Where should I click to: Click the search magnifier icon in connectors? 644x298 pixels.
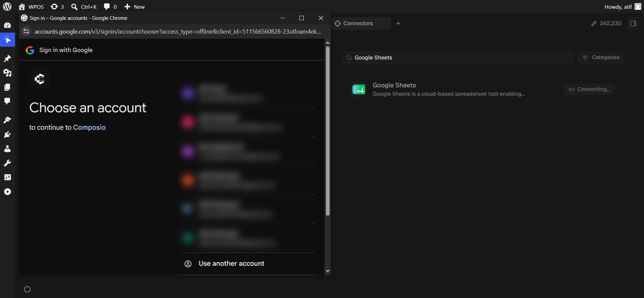pyautogui.click(x=349, y=58)
